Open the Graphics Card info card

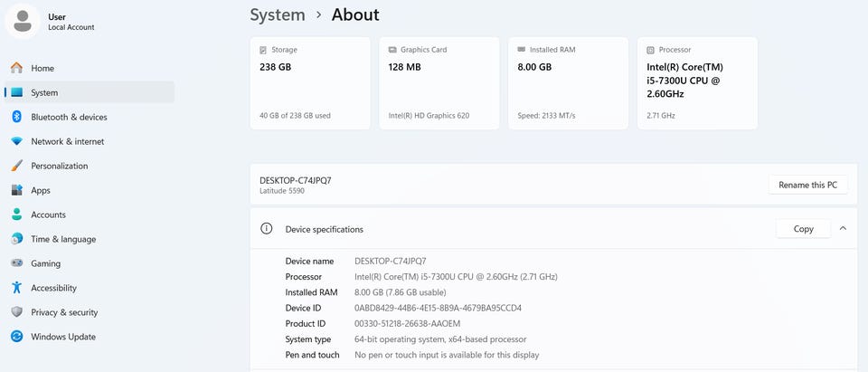(439, 82)
